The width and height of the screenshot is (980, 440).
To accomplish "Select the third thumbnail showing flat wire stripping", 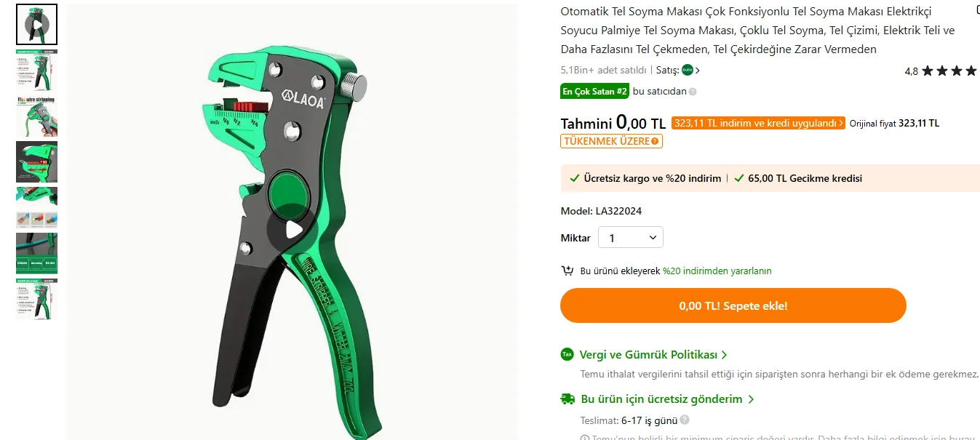I will (x=36, y=116).
